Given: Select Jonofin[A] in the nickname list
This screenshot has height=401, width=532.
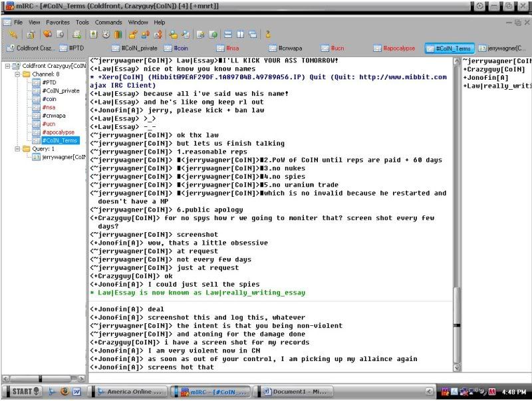Looking at the screenshot, I should click(x=487, y=78).
